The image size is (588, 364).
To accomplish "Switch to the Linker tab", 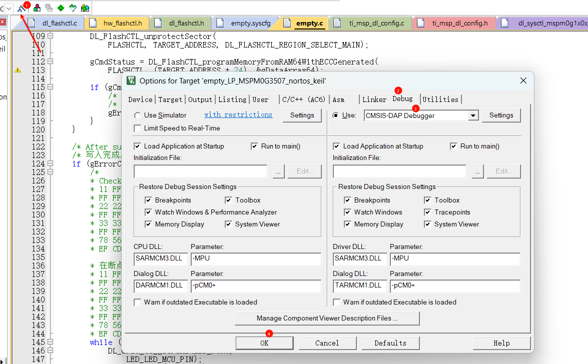I will pyautogui.click(x=374, y=99).
